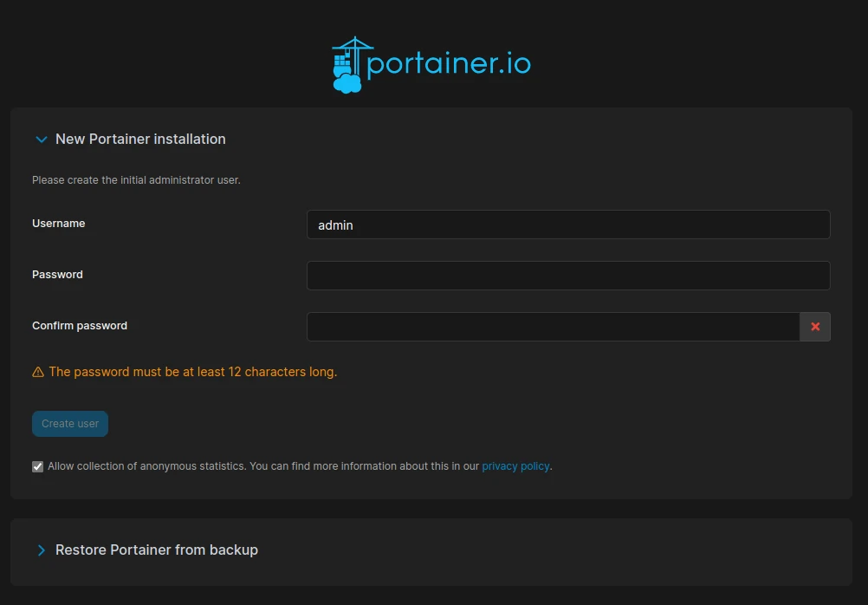Expand section using the right chevron icon
Image resolution: width=868 pixels, height=605 pixels.
[41, 550]
